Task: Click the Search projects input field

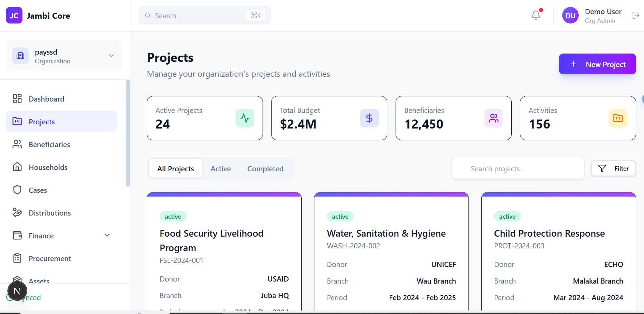Action: pos(518,169)
